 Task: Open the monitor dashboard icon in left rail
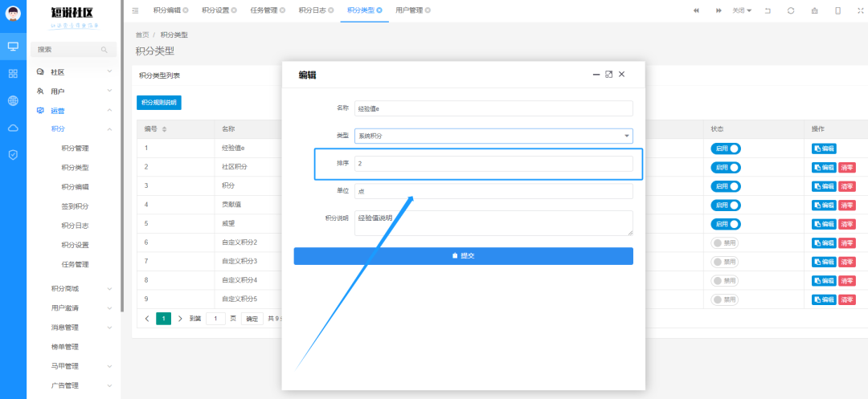pos(14,46)
